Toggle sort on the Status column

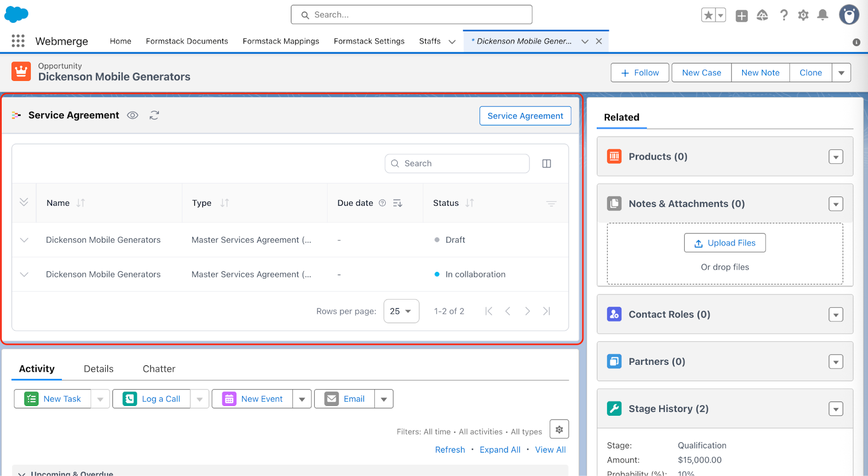(x=470, y=203)
